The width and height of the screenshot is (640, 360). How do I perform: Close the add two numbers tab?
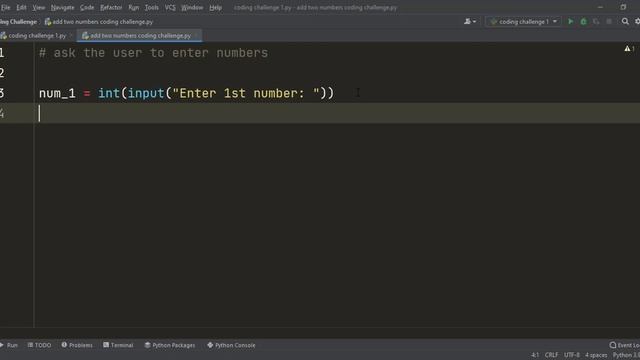(x=196, y=36)
